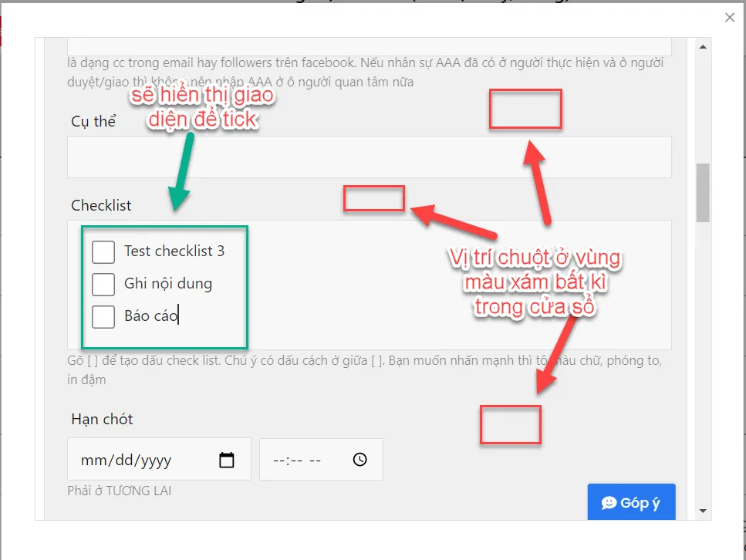Open the clock time picker icon
The width and height of the screenshot is (746, 560).
click(x=359, y=459)
